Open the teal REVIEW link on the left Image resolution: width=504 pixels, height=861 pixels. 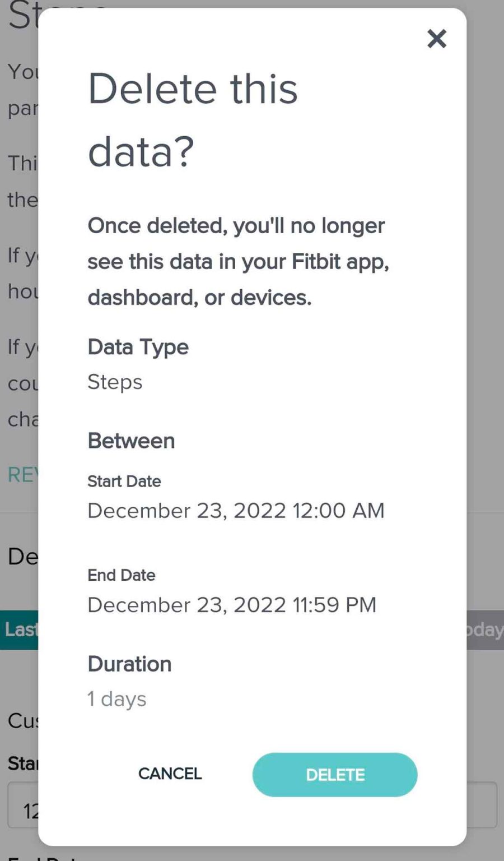[x=22, y=475]
